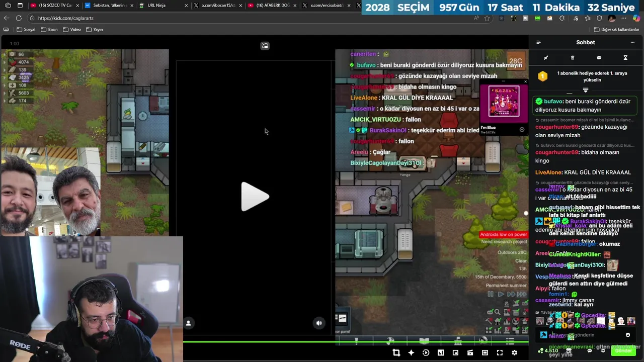Play the paused Kick stream
644x362 pixels.
coord(255,197)
